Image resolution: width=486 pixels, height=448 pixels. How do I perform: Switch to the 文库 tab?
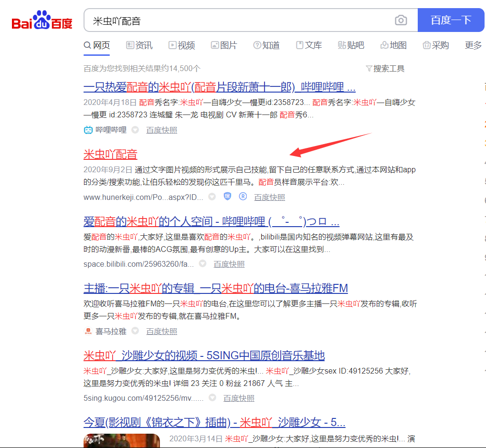pos(309,45)
